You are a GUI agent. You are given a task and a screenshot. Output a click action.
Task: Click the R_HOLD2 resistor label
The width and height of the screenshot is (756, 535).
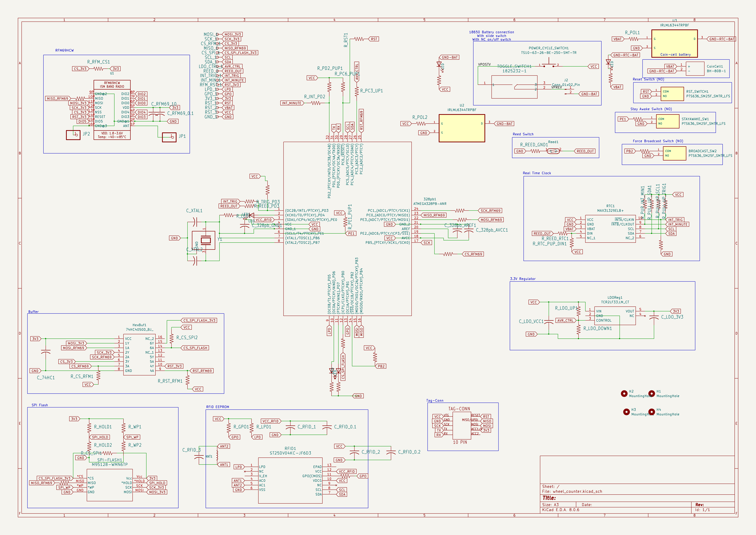103,445
